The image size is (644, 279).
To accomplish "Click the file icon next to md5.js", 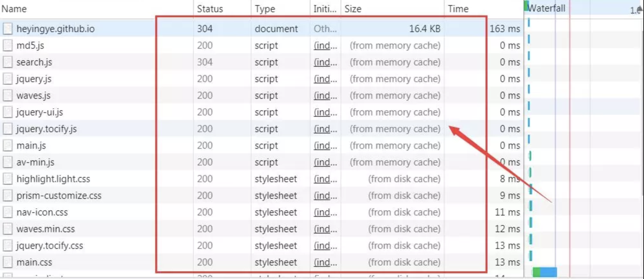I will [x=8, y=46].
